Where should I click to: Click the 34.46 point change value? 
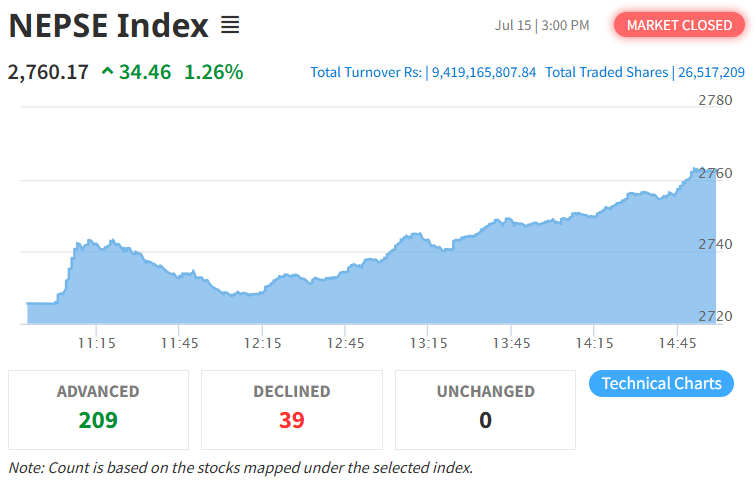[x=146, y=72]
